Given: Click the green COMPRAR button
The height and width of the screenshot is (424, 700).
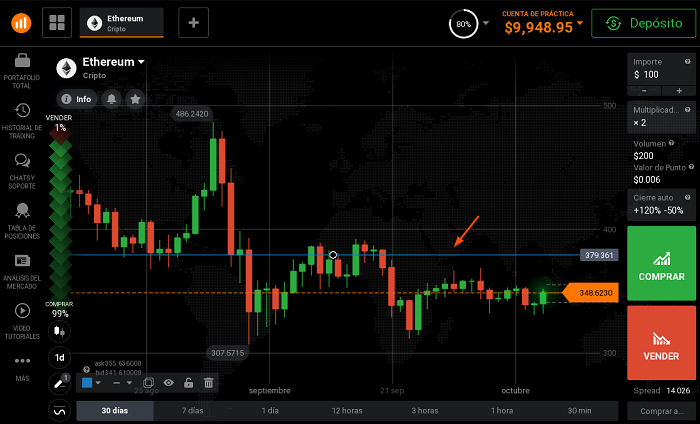Looking at the screenshot, I should (x=661, y=263).
